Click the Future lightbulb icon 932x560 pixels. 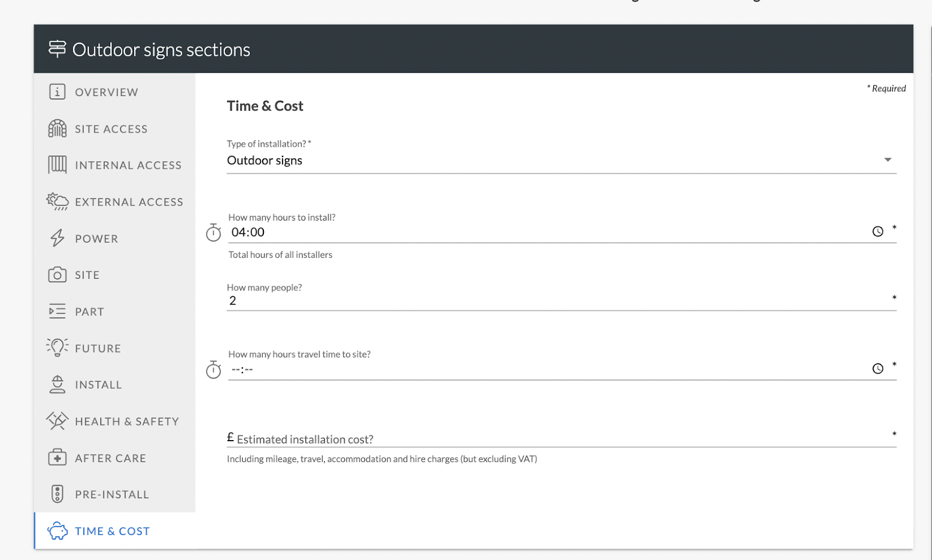click(x=57, y=348)
